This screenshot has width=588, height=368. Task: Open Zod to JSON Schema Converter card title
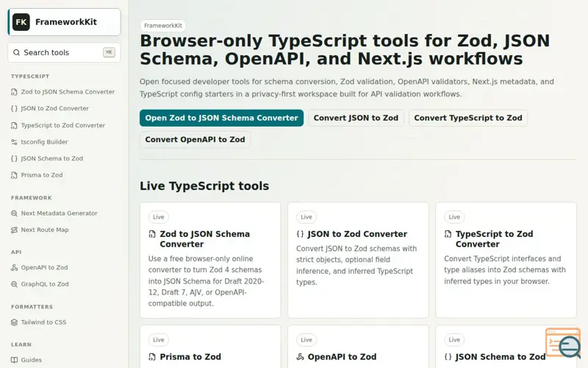point(205,239)
